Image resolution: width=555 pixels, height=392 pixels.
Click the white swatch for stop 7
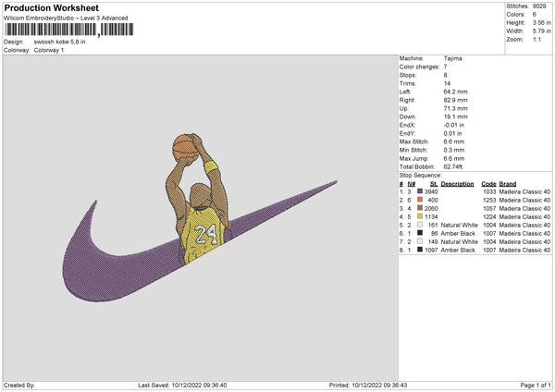point(420,241)
